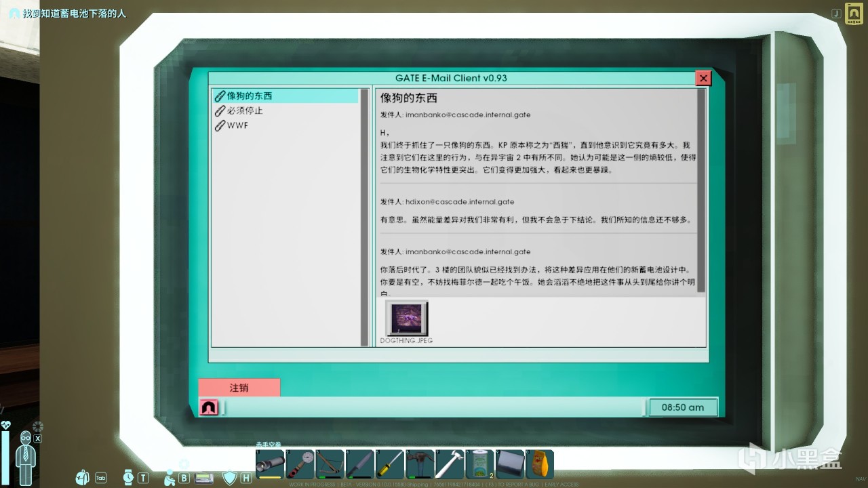Select the dark box item in slot 9

509,464
